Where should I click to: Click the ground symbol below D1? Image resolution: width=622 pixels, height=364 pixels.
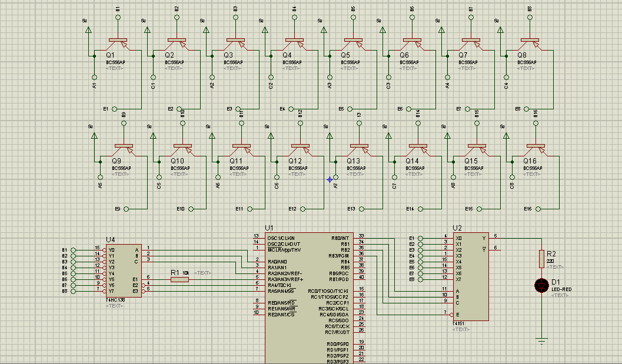(x=541, y=340)
